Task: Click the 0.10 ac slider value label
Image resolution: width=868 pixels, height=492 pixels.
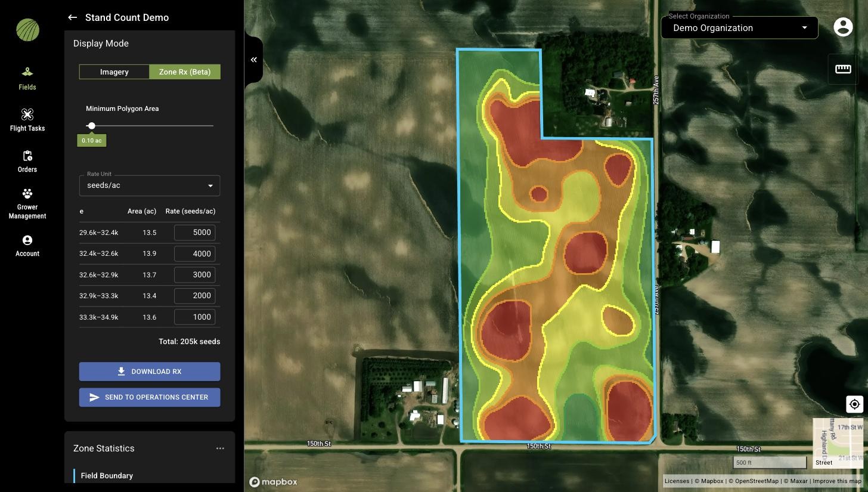Action: click(91, 141)
